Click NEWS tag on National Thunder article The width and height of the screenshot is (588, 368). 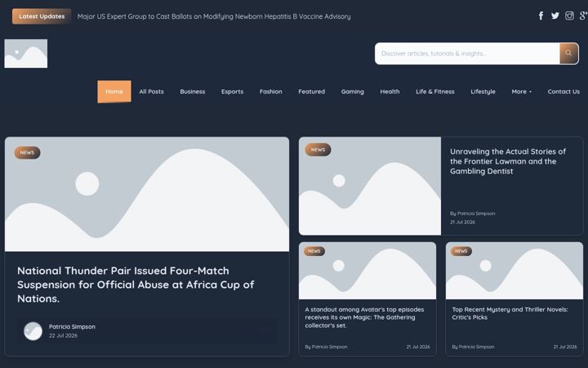tap(27, 152)
